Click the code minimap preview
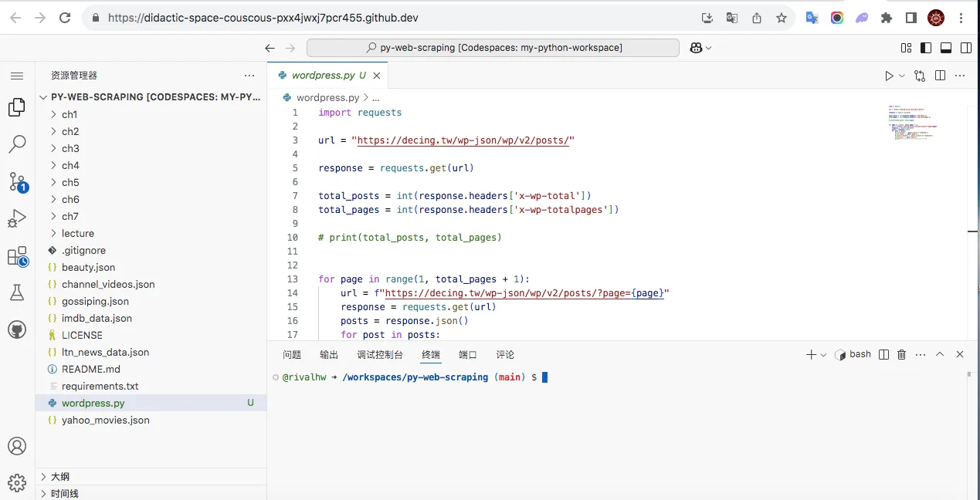This screenshot has height=500, width=980. click(914, 122)
